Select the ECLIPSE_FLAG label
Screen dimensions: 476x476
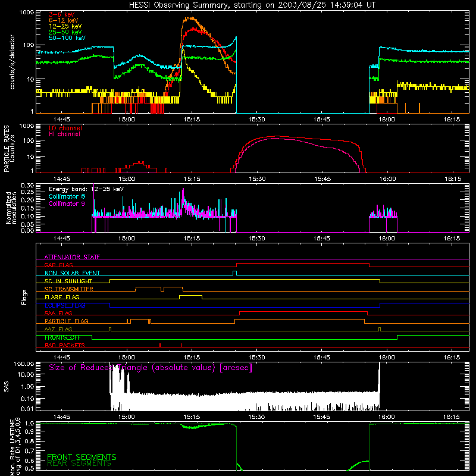tap(65, 305)
